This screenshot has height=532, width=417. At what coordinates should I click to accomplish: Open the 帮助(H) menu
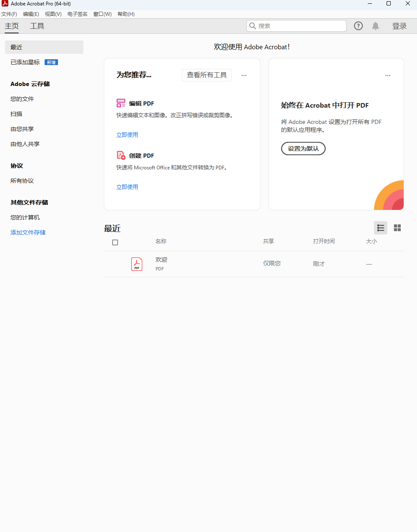(126, 14)
